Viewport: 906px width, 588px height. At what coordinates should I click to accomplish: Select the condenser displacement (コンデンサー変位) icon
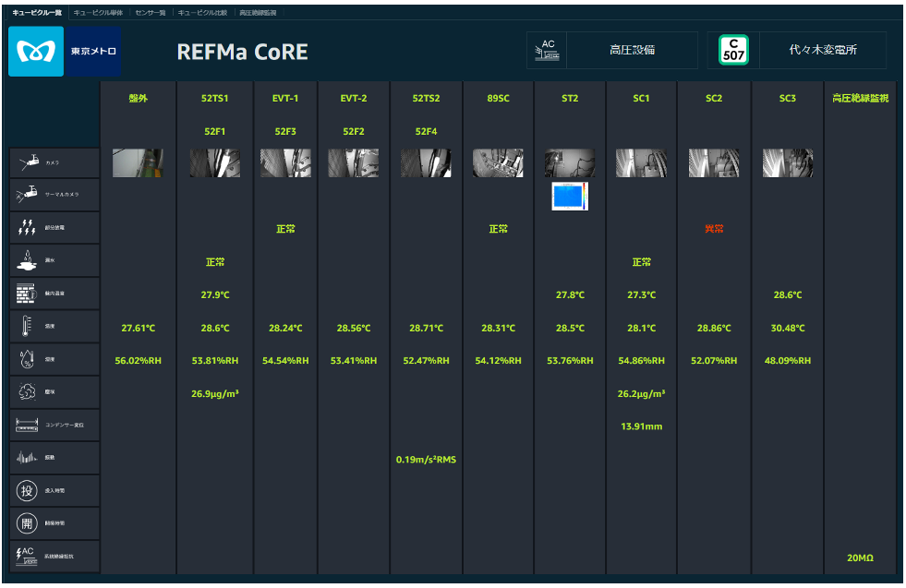pos(27,425)
